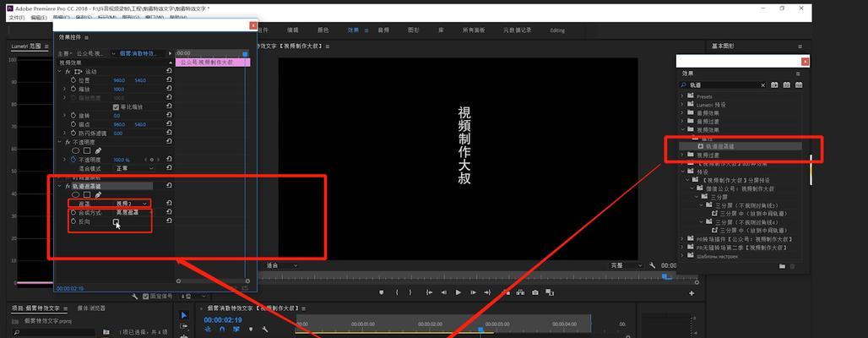Image resolution: width=868 pixels, height=338 pixels.
Task: Add marker in program monitor
Action: tap(382, 292)
